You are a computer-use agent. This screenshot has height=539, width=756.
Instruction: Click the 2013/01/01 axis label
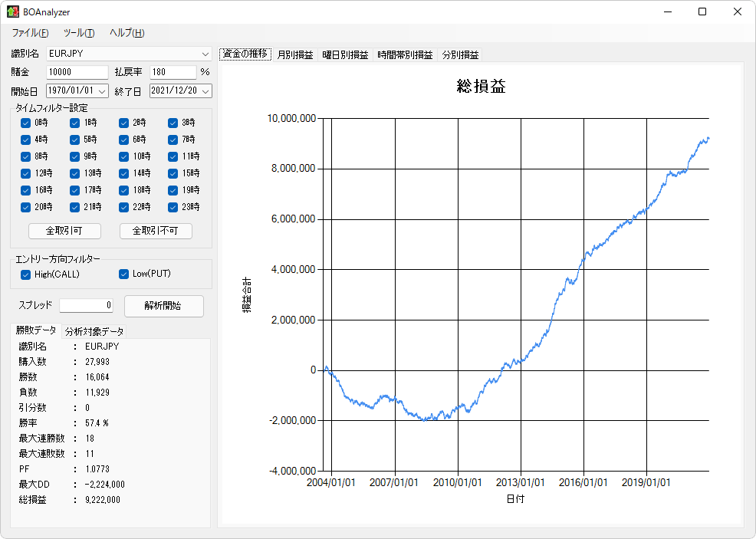521,482
